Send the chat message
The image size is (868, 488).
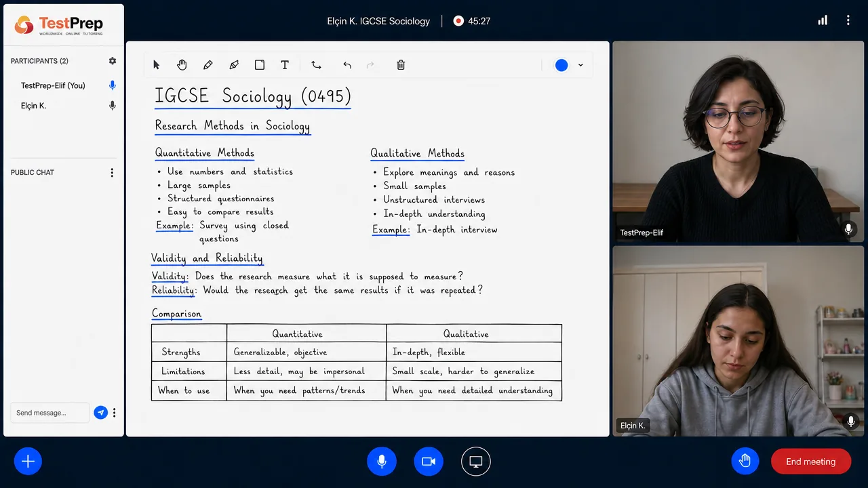(100, 412)
